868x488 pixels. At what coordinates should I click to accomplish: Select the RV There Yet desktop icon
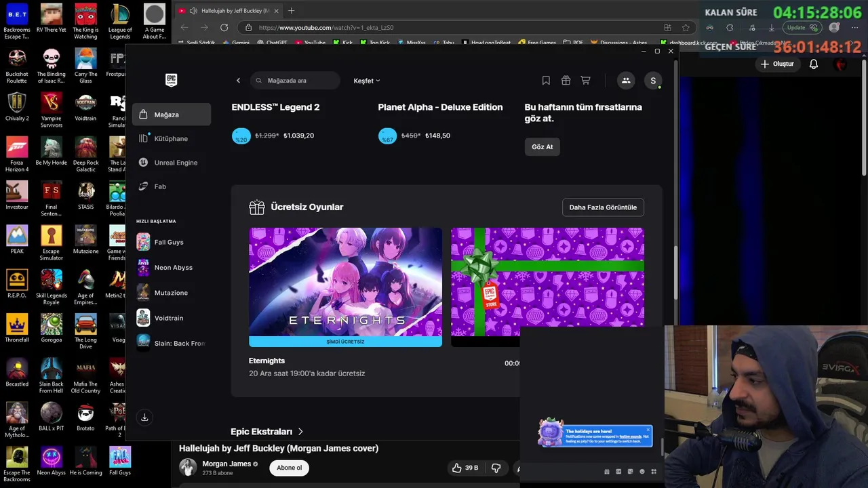coord(51,19)
